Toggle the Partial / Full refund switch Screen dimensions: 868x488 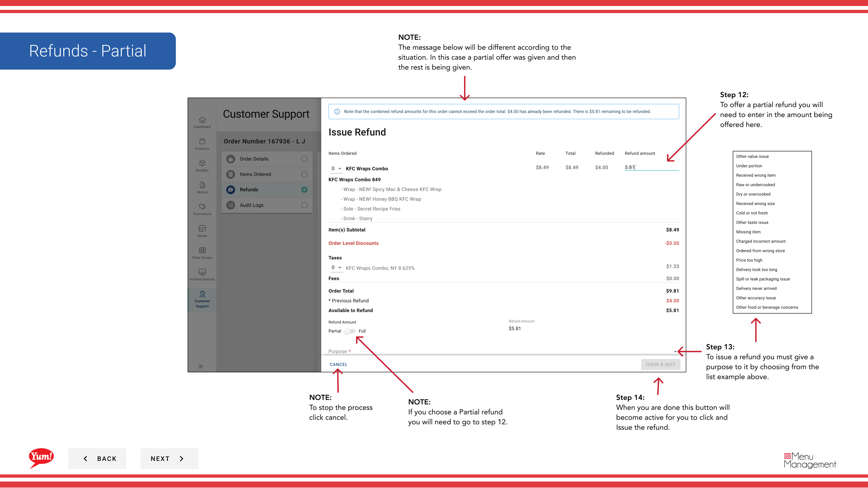coord(349,331)
